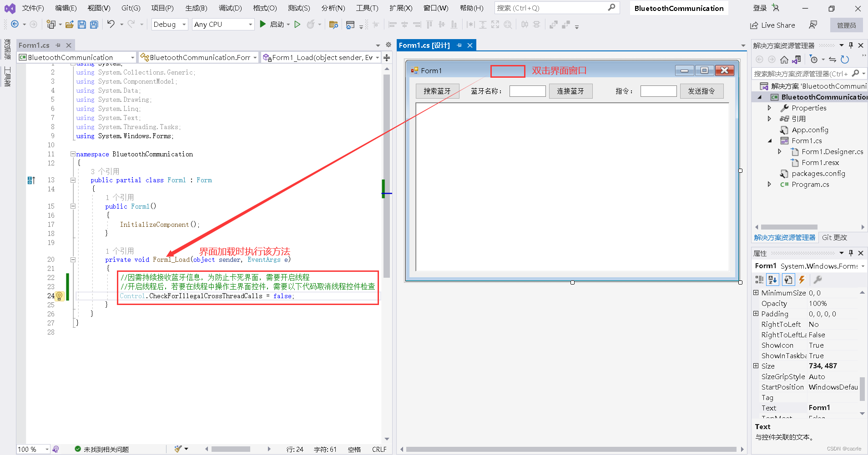
Task: Switch views icon in Solution Explorer toolbar
Action: pyautogui.click(x=796, y=60)
